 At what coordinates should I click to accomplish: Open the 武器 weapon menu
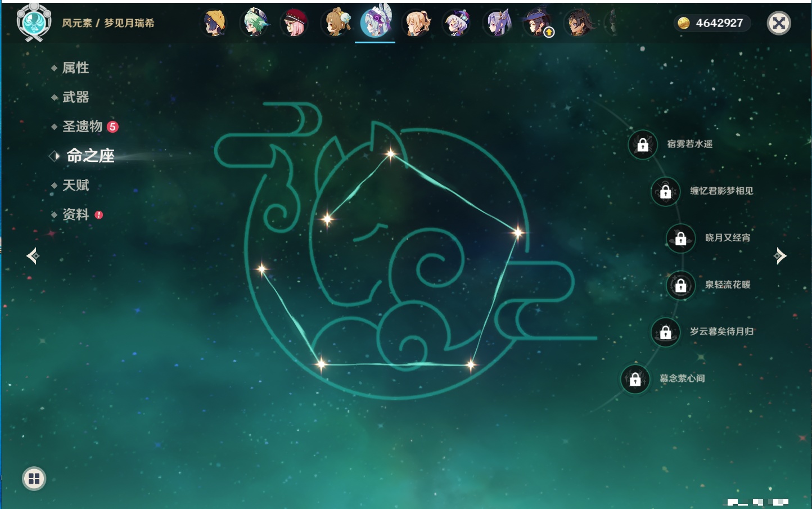tap(75, 97)
